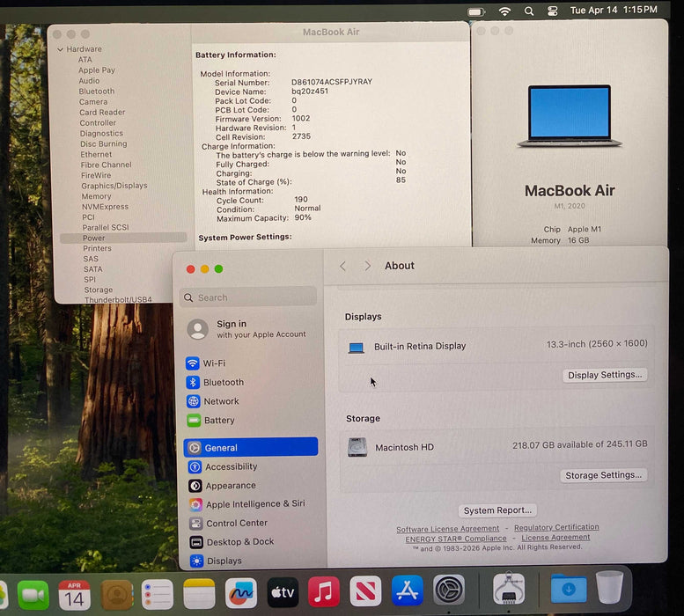Select General in Settings sidebar
Viewport: 684px width, 616px height.
[251, 447]
